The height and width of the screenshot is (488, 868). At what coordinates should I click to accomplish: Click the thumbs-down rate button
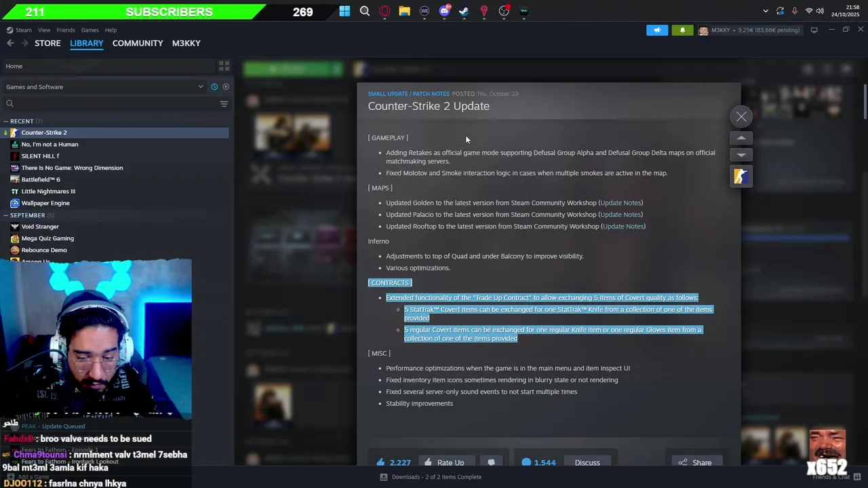[x=491, y=462]
